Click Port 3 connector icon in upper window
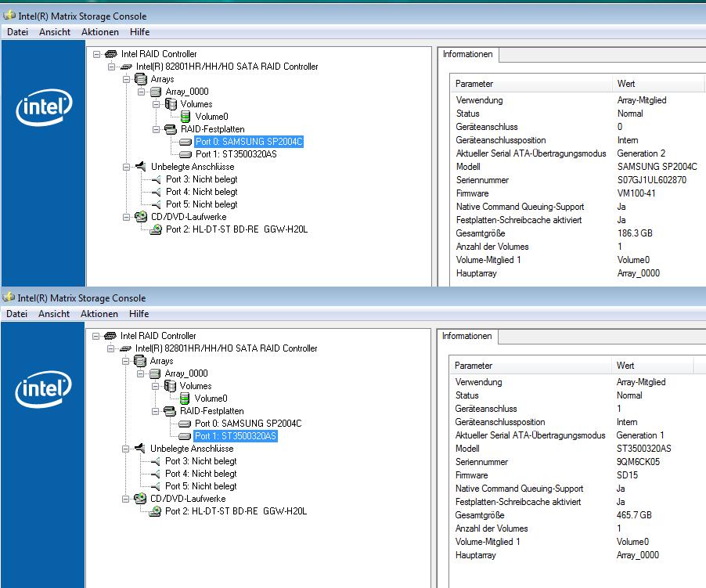 [157, 179]
